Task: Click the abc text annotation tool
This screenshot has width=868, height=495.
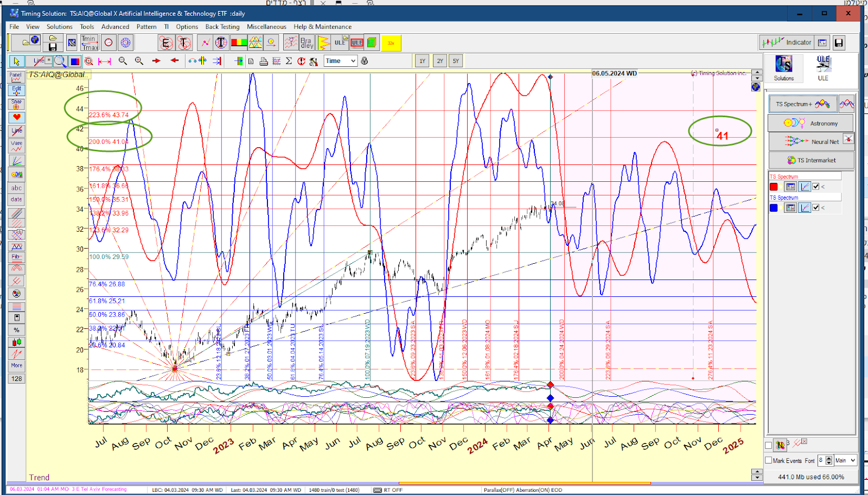Action: click(x=17, y=188)
